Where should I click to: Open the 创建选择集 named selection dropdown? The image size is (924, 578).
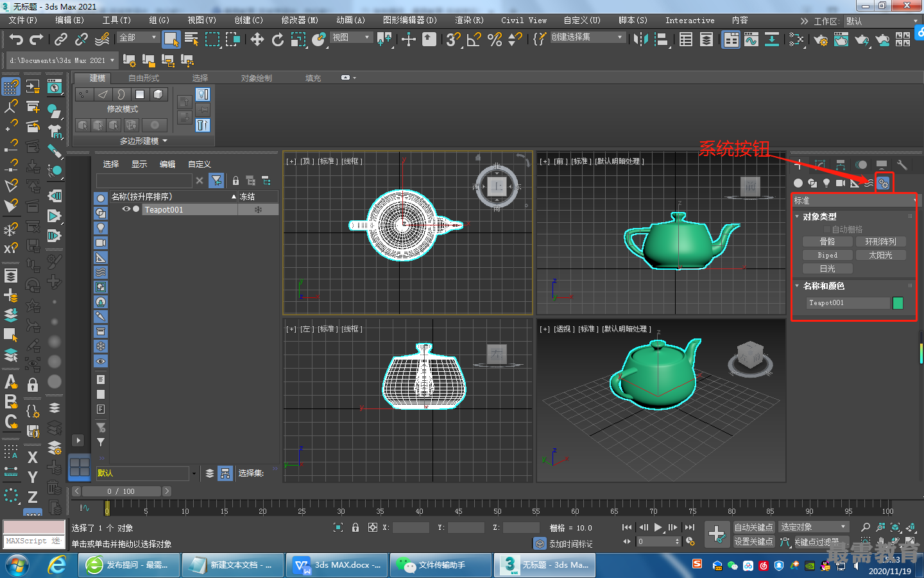coord(587,37)
